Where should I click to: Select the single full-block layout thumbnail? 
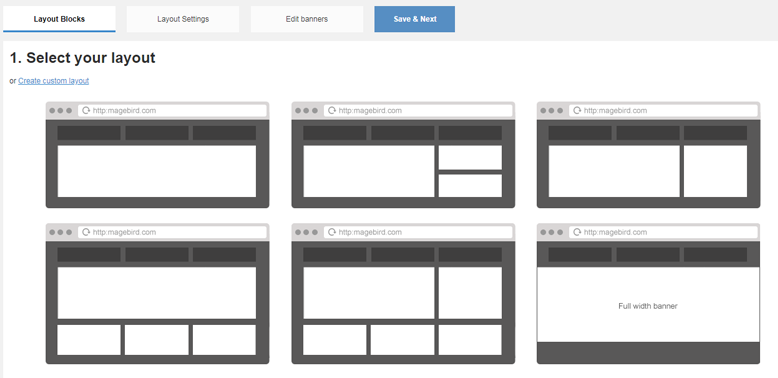click(x=157, y=155)
